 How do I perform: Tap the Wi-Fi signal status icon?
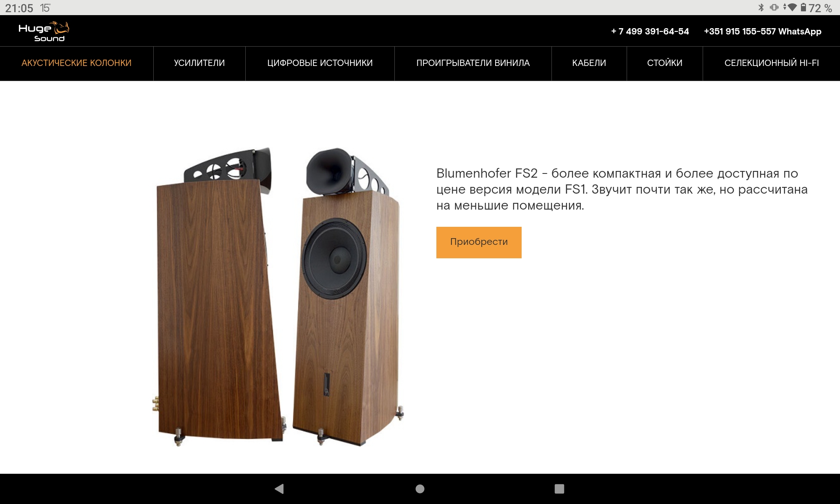790,8
